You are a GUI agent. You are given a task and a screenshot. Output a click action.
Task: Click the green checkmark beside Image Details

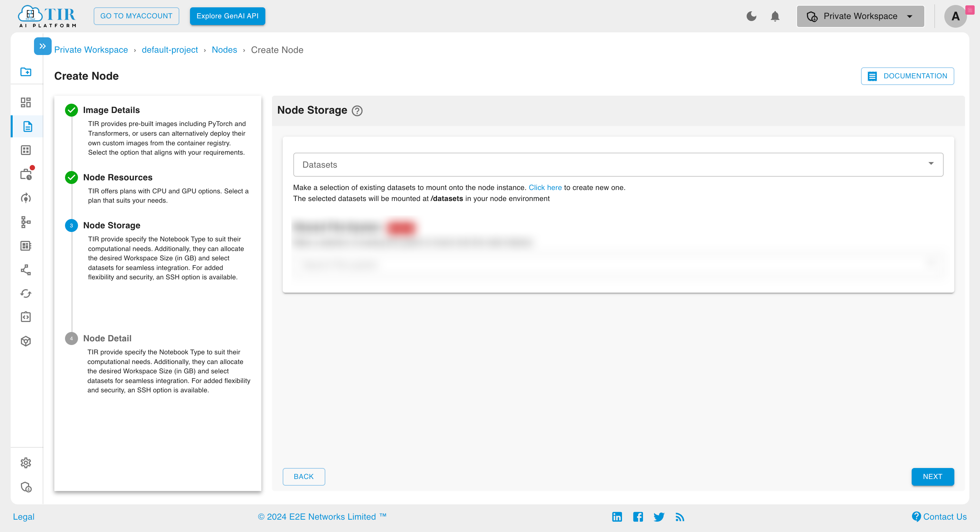[71, 110]
